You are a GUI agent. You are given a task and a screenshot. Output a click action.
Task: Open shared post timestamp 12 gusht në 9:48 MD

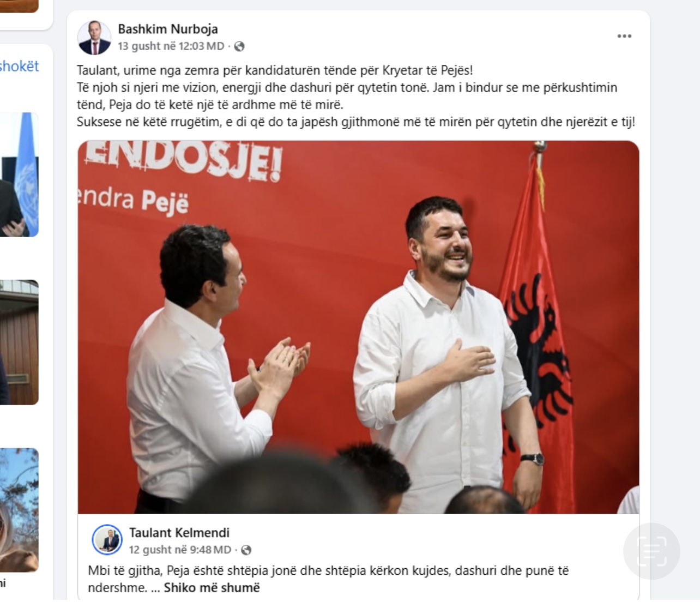(x=180, y=550)
